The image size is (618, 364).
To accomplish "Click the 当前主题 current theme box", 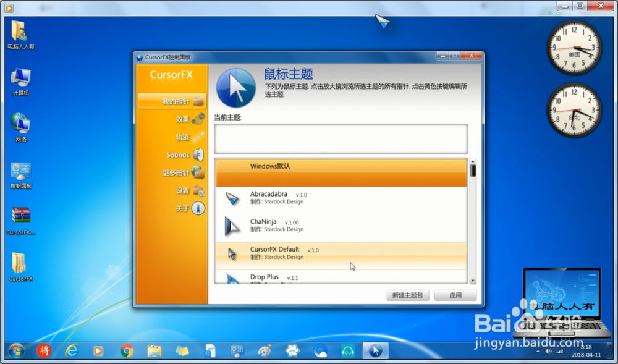I will 341,138.
